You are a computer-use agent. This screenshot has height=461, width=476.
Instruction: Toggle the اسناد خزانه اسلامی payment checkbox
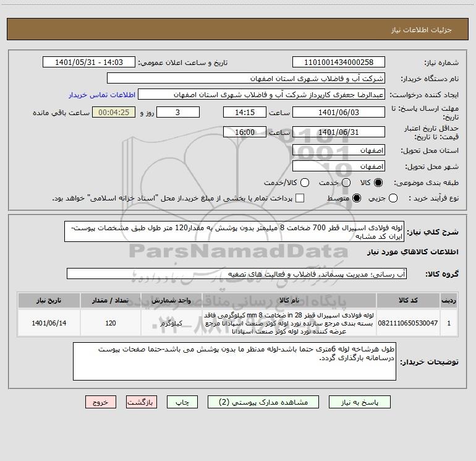300,198
